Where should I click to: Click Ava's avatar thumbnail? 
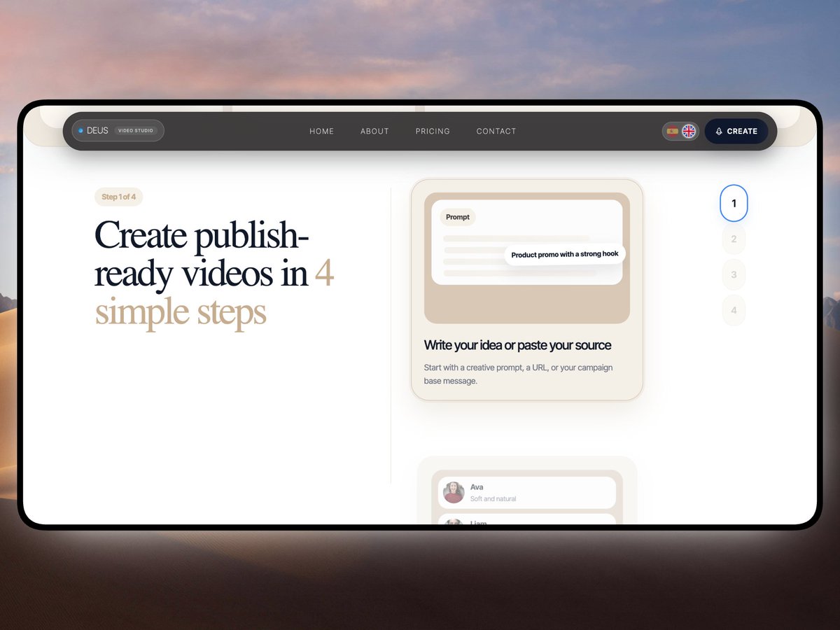point(454,492)
